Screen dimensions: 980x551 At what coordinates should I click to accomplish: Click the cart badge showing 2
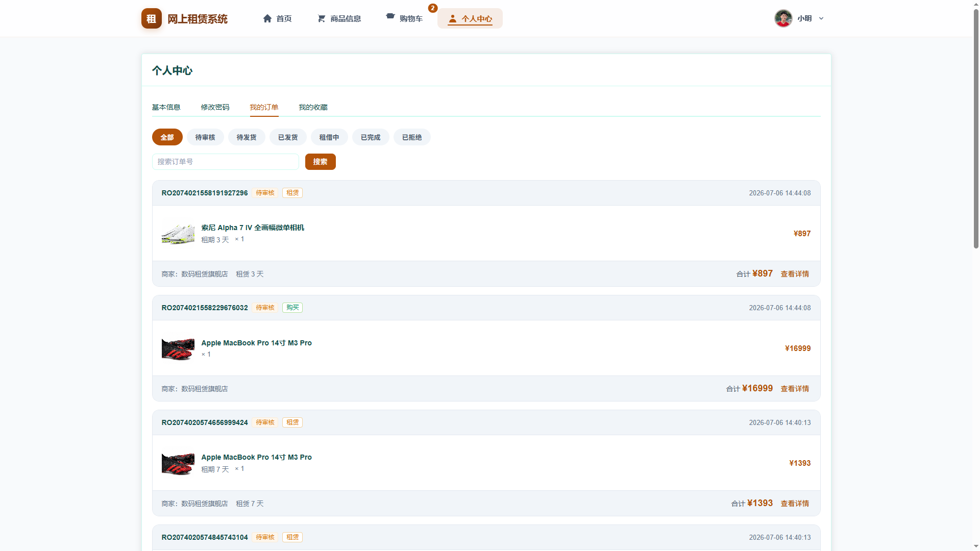tap(433, 8)
